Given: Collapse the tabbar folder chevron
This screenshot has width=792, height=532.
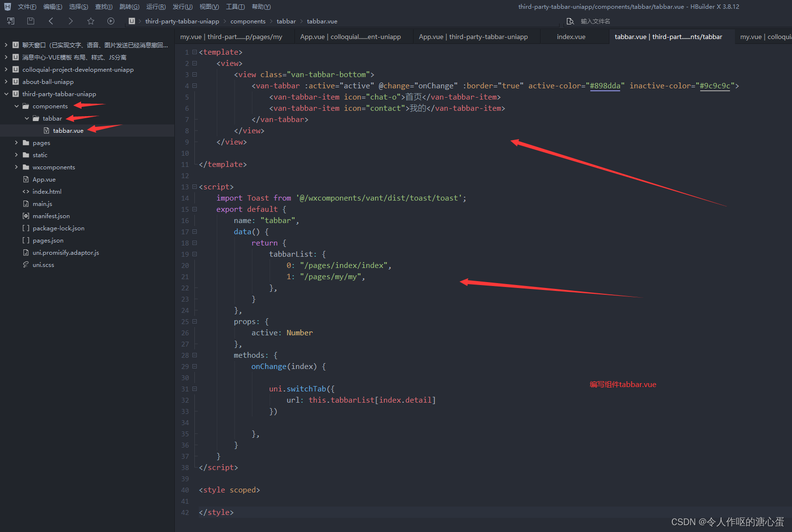Looking at the screenshot, I should (27, 118).
